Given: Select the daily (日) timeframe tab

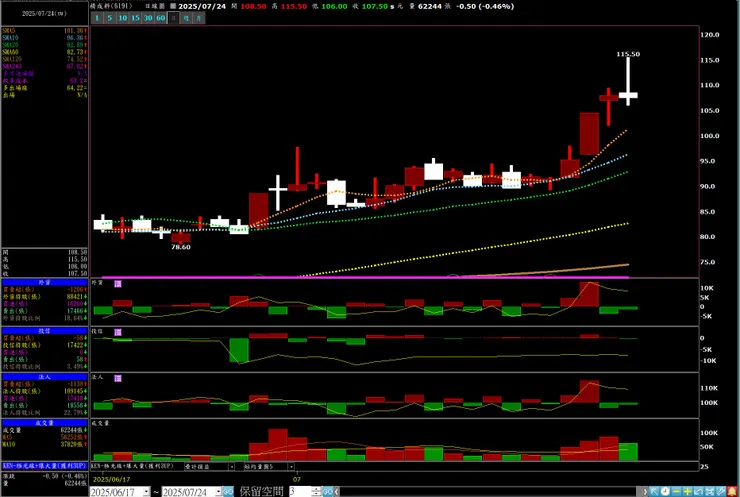Looking at the screenshot, I should click(173, 18).
